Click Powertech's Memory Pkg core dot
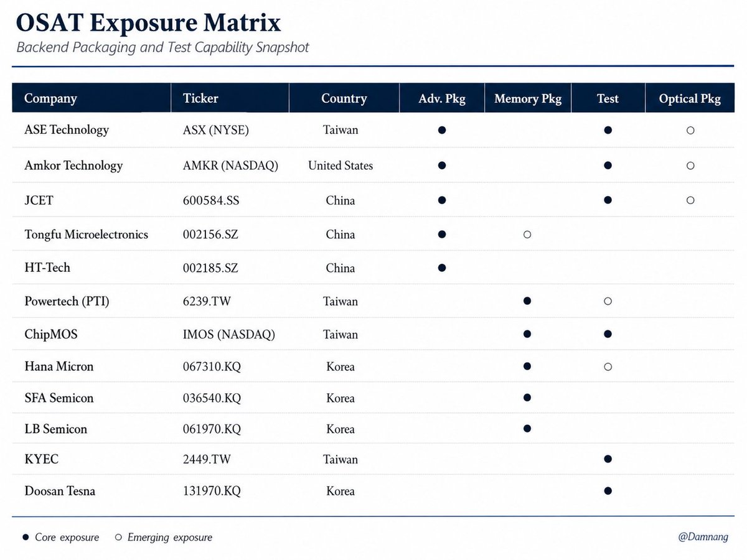The width and height of the screenshot is (747, 560). click(527, 301)
